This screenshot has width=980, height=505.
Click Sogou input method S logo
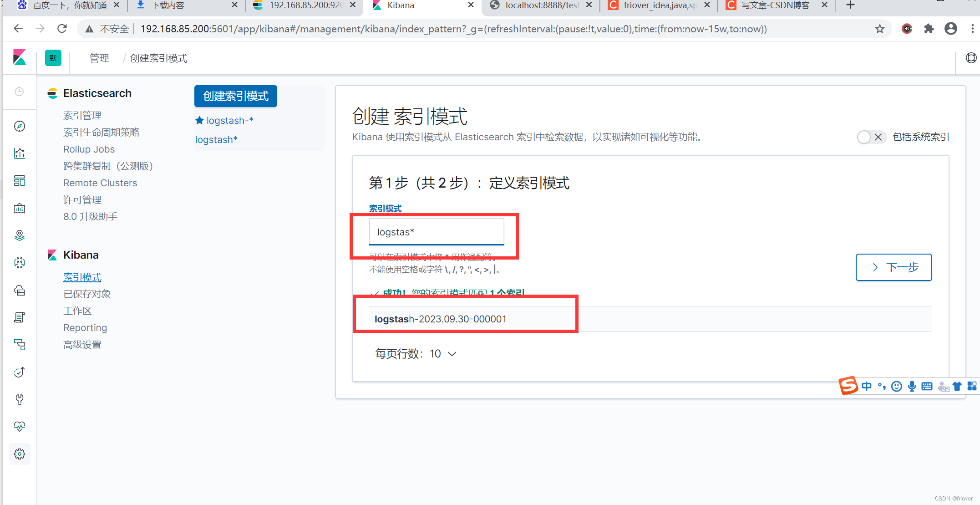[848, 386]
